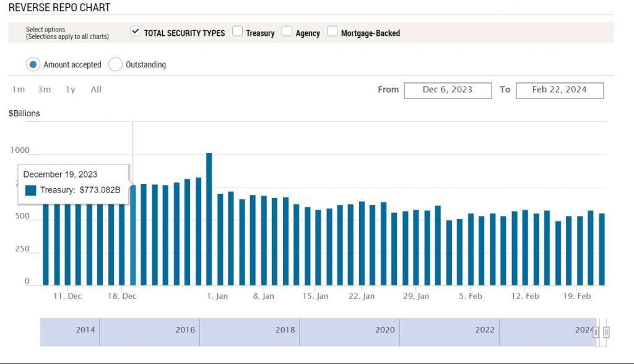Tick the Mortgage-Backed checkbox
Screen dimensions: 634x364
click(332, 32)
